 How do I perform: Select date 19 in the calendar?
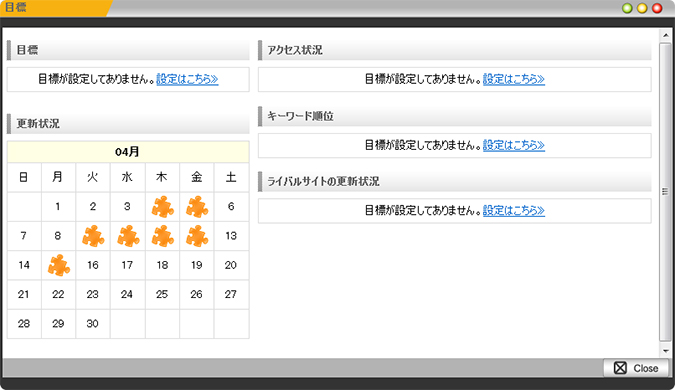pyautogui.click(x=197, y=265)
